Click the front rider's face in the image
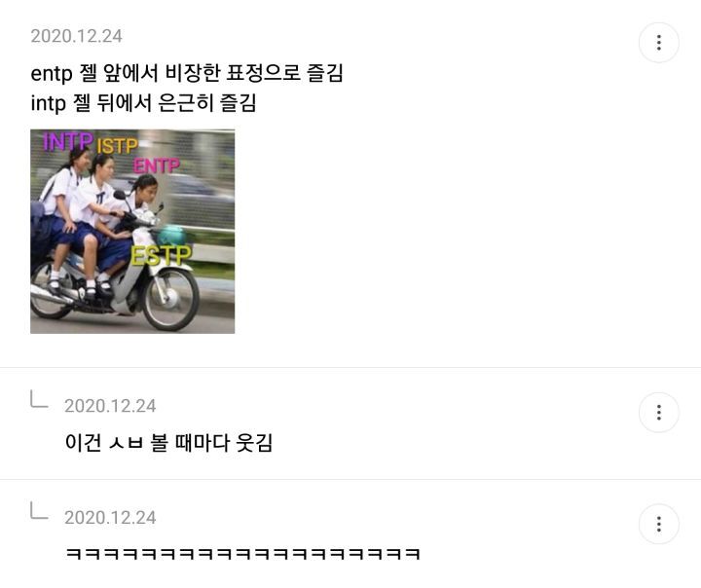This screenshot has width=701, height=588. click(x=148, y=190)
